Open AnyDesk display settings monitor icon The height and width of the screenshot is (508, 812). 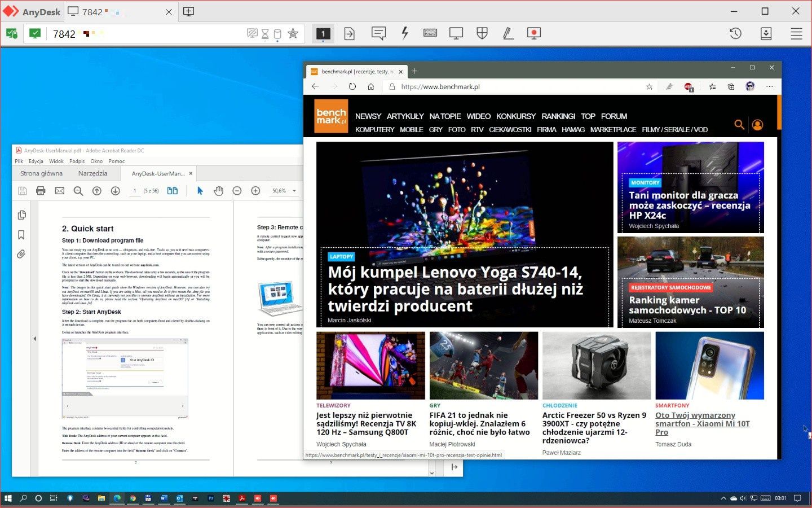tap(456, 34)
